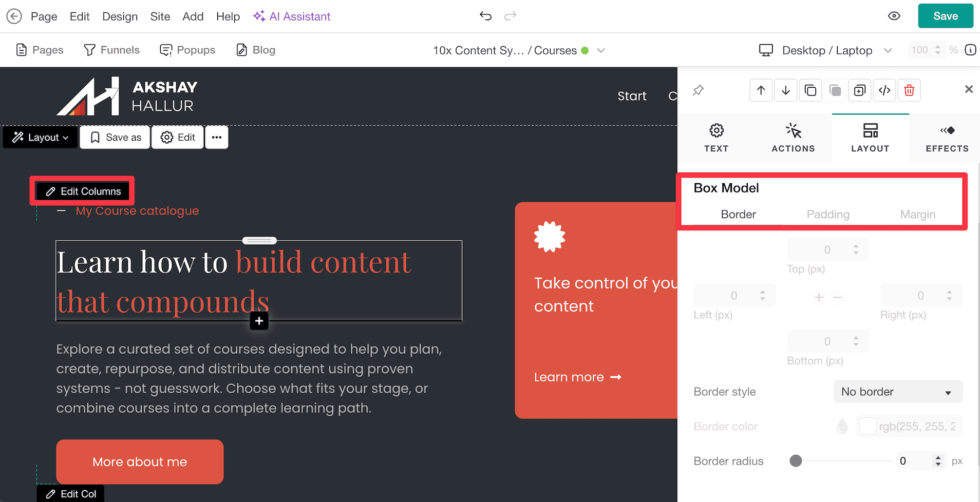Open the custom code editor
This screenshot has height=502, width=980.
click(x=884, y=90)
